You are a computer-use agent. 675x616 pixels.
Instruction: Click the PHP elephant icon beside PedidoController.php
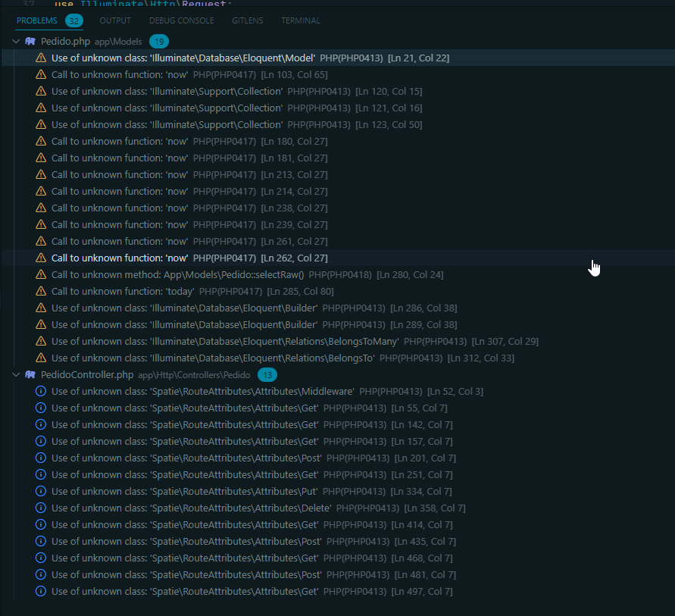coord(30,374)
